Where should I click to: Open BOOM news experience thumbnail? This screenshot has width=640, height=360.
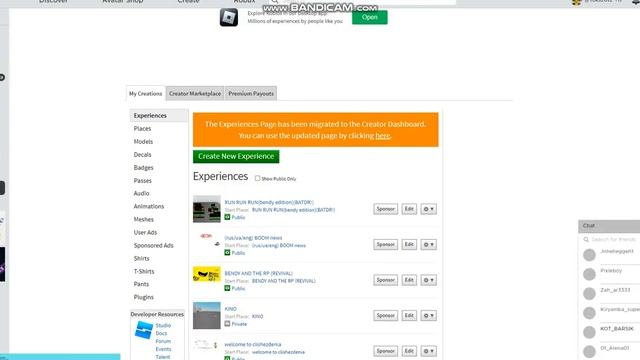pyautogui.click(x=207, y=244)
